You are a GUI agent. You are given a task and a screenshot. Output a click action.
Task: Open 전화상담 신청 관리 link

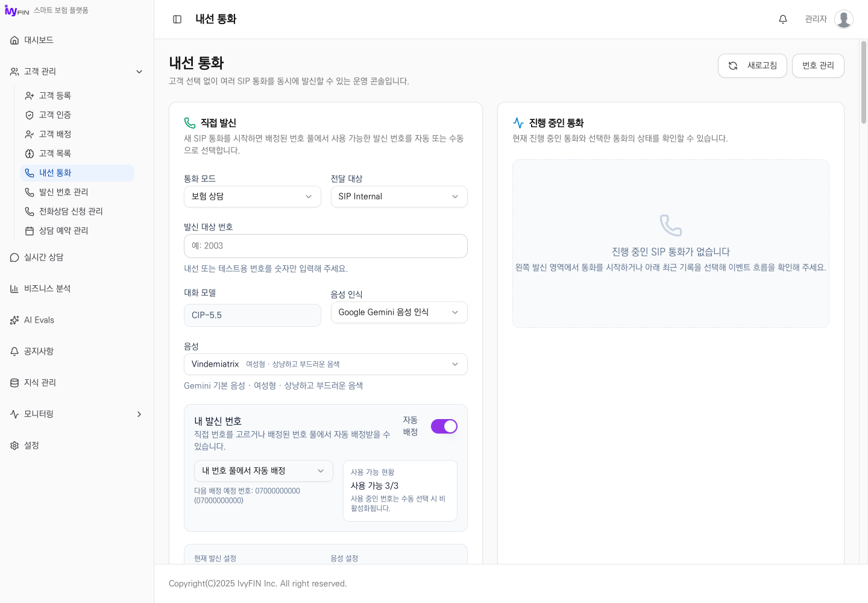click(x=77, y=212)
